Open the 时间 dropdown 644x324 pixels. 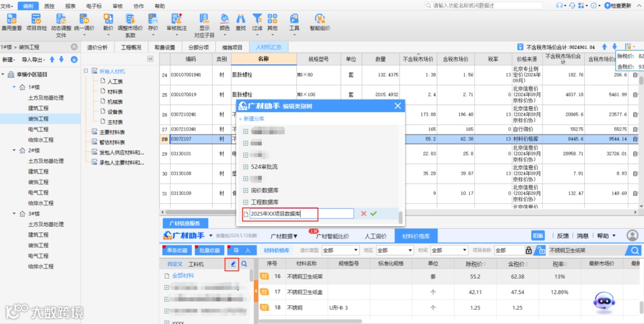pyautogui.click(x=449, y=250)
